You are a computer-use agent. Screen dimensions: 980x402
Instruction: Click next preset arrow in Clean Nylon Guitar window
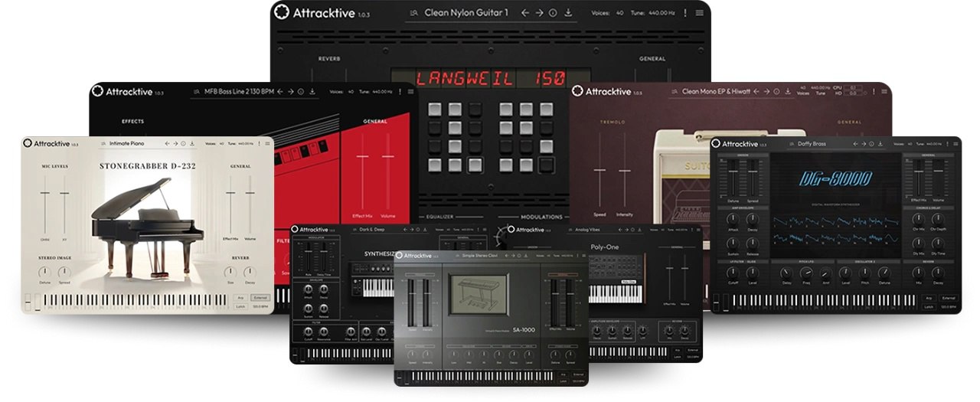coord(539,13)
